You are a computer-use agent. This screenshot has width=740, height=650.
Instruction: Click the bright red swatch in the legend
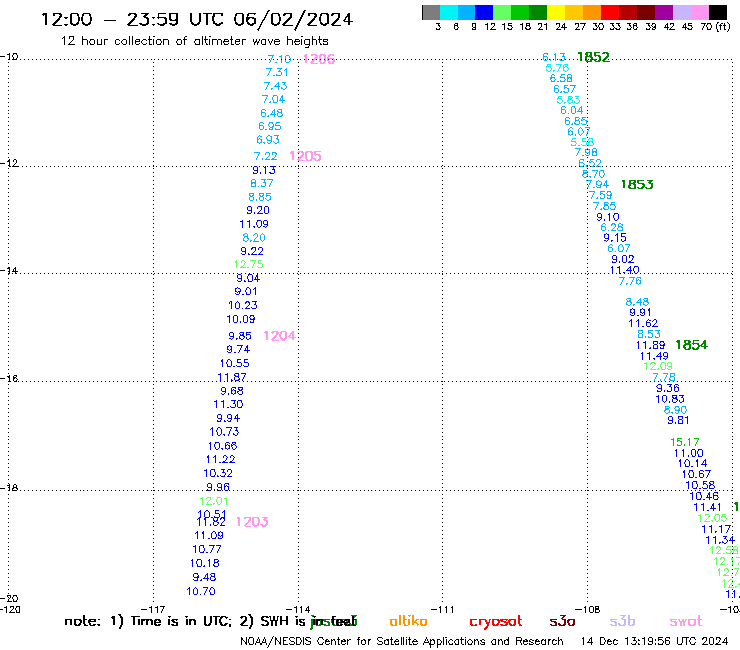pyautogui.click(x=610, y=12)
